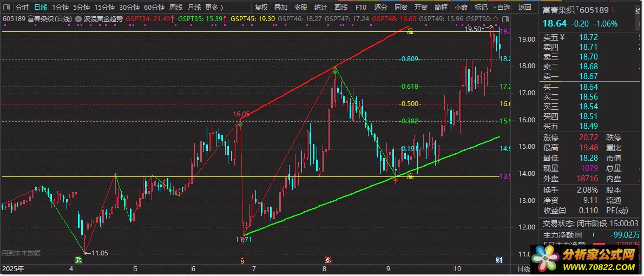Switch to 60分钟 period
The height and width of the screenshot is (276, 644).
click(154, 8)
